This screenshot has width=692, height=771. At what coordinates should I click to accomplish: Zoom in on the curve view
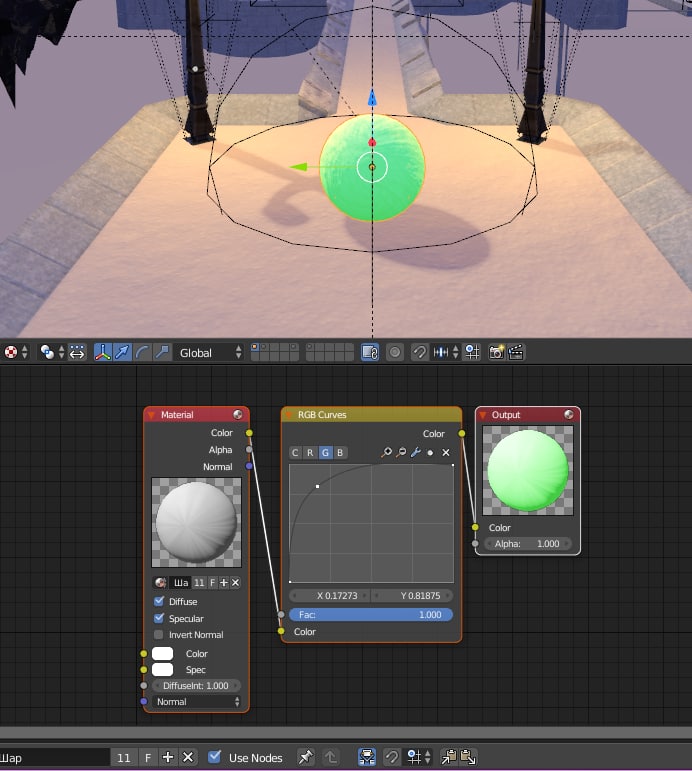pyautogui.click(x=387, y=452)
